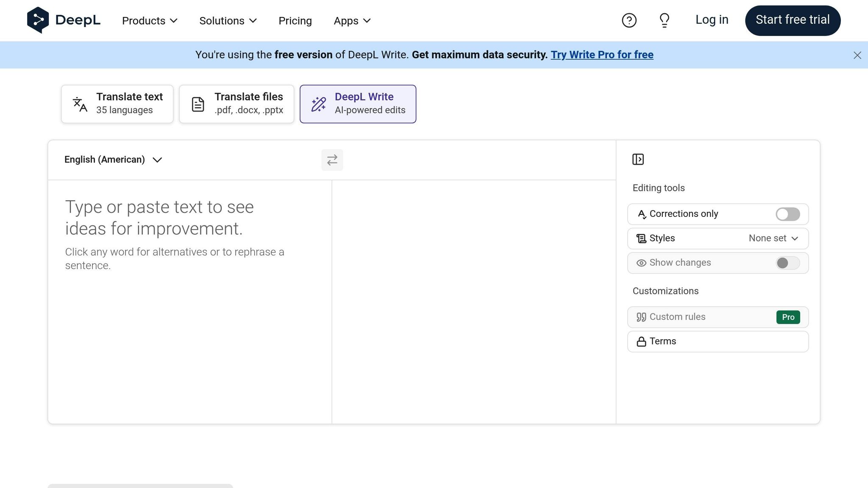
Task: Click the swap arrows icon
Action: [332, 160]
